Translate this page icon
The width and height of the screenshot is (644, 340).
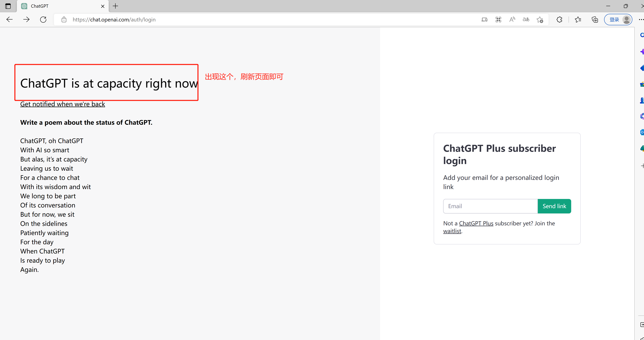tap(526, 20)
